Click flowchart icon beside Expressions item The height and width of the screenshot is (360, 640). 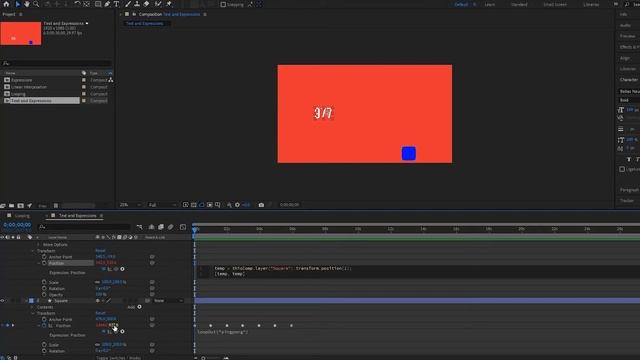(111, 80)
